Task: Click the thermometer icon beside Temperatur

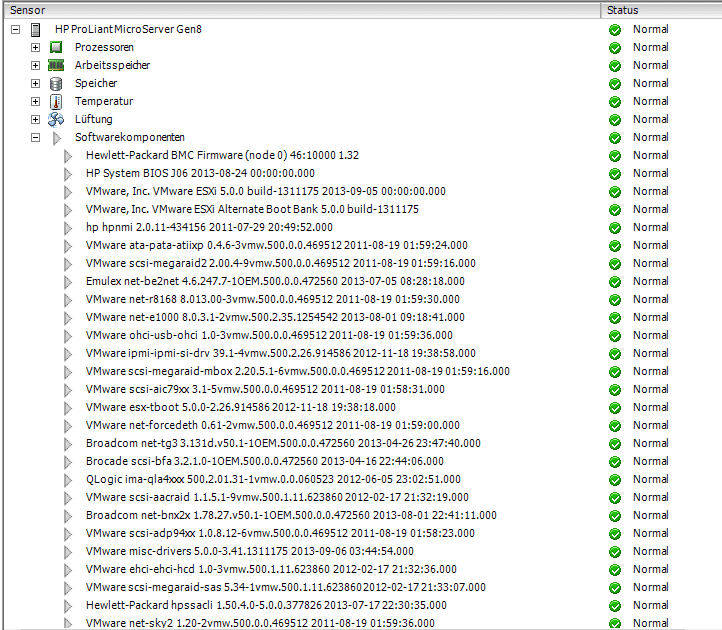Action: pos(56,101)
